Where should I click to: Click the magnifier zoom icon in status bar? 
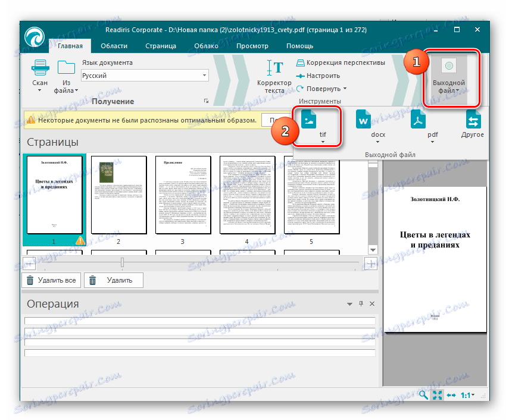tap(423, 394)
